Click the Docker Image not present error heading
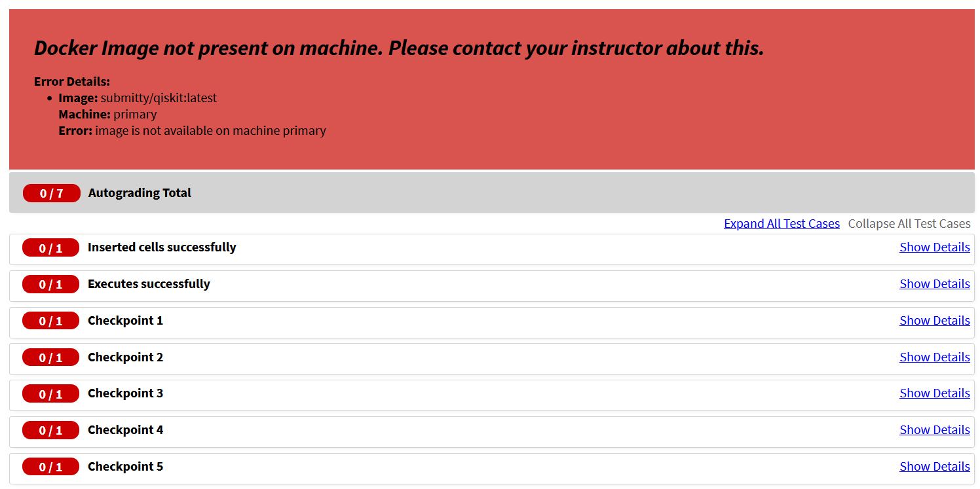The image size is (980, 489). (x=399, y=48)
